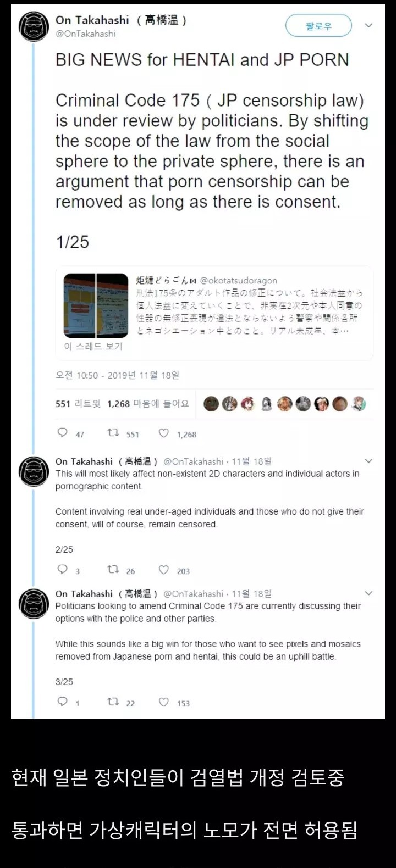Click the reply icon under the main tweet
396x868 pixels.
point(63,433)
